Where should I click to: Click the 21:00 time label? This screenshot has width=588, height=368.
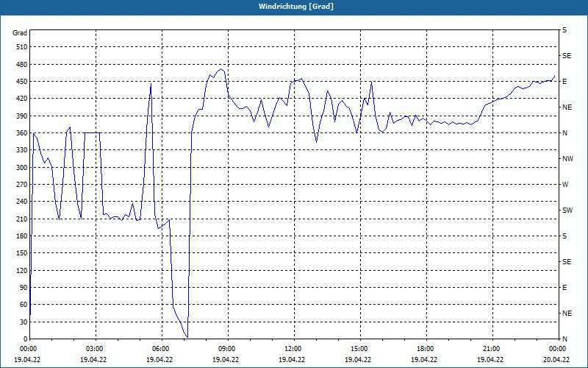(492, 348)
